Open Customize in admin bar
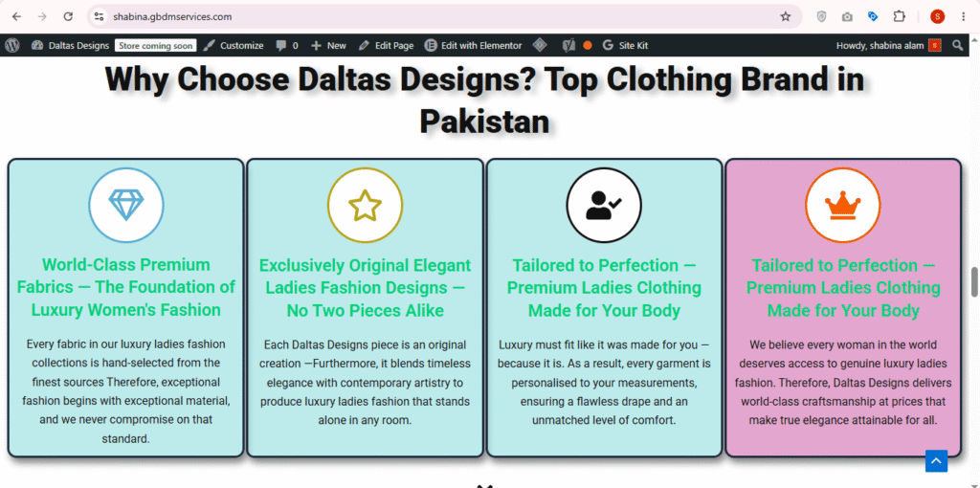The width and height of the screenshot is (980, 488). [x=234, y=46]
